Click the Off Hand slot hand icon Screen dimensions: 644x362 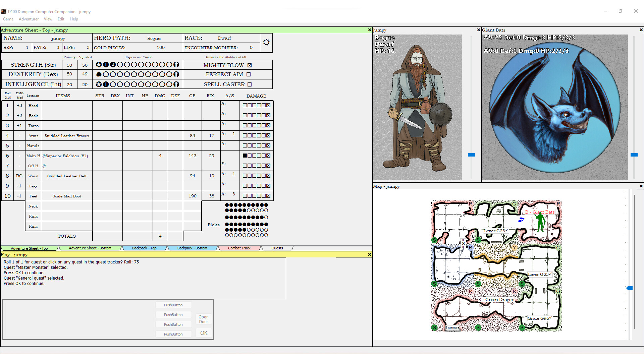(44, 165)
